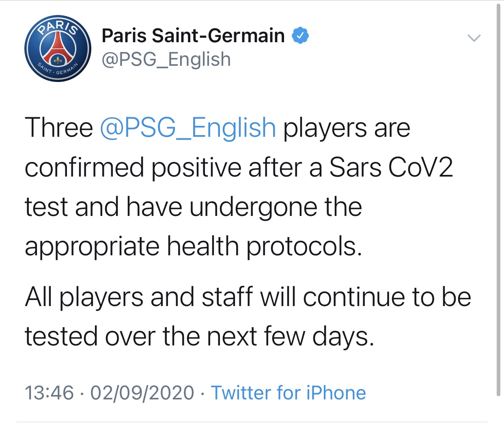Click the vertical scrollbar on the right
This screenshot has width=504, height=427.
tap(499, 199)
